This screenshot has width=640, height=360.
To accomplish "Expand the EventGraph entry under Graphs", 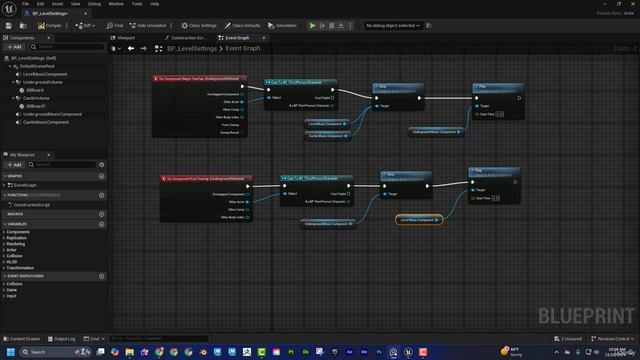I will pos(4,185).
